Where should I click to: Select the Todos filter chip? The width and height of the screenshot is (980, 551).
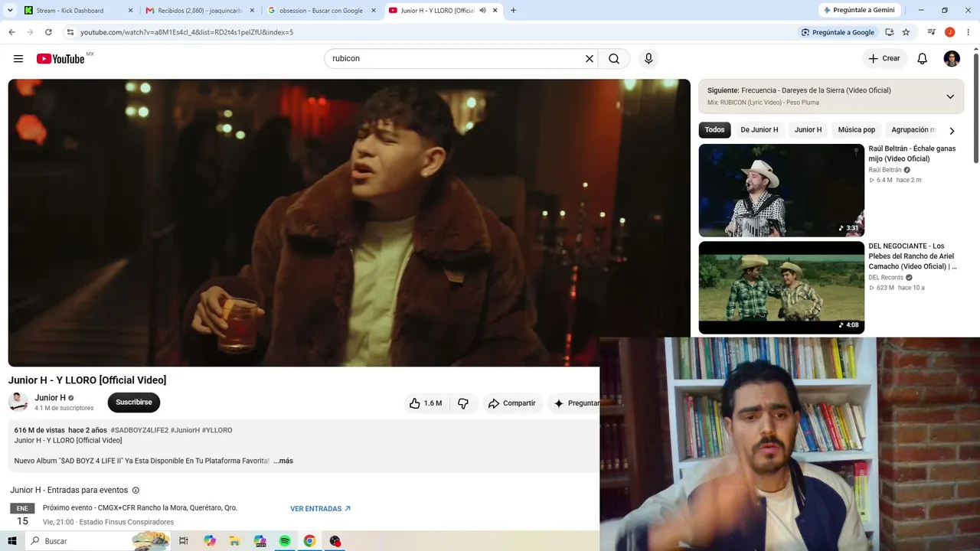(714, 130)
